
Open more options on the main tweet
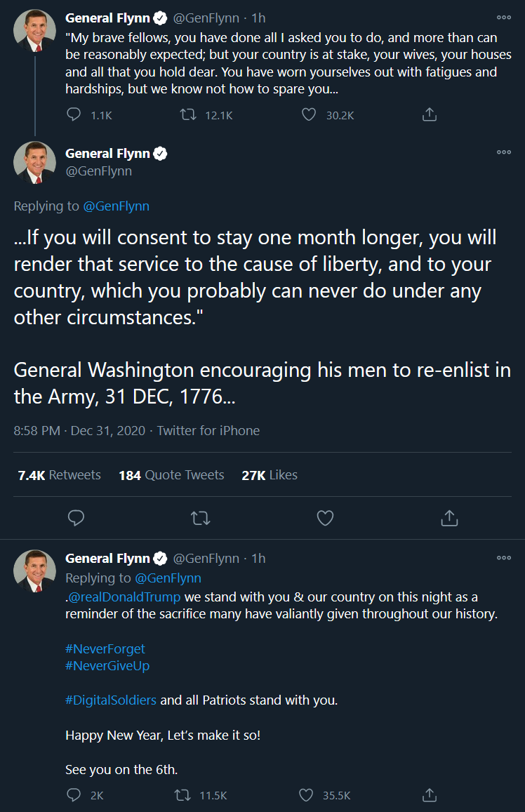[504, 152]
